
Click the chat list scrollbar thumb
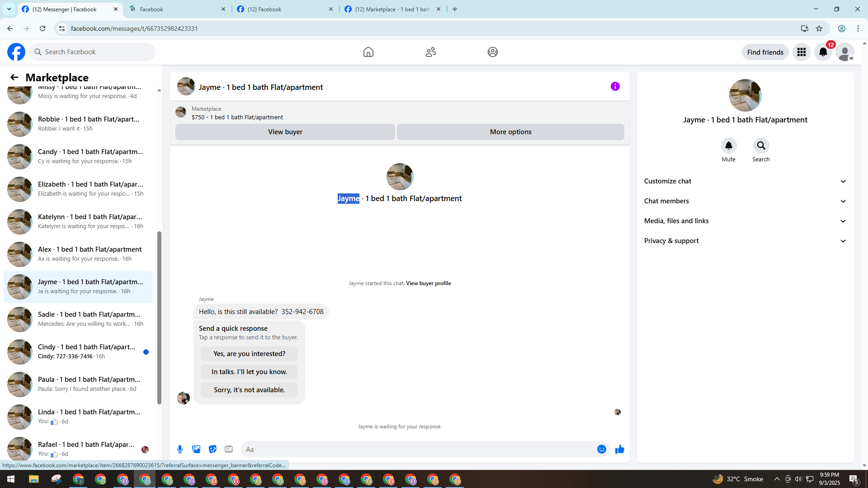click(159, 318)
